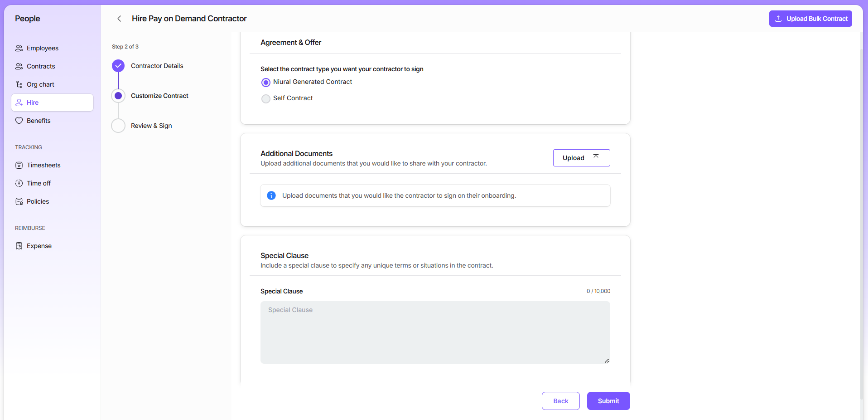Select Self Contract radio option

point(266,98)
